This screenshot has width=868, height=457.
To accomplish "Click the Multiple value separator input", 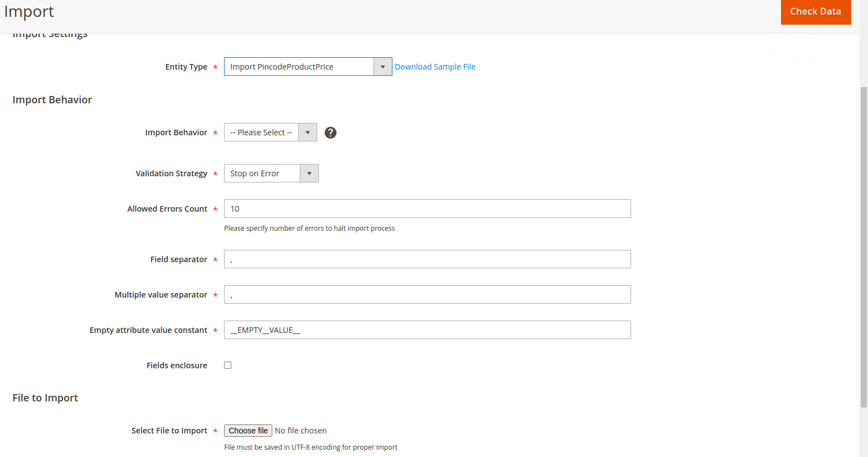I will [427, 294].
